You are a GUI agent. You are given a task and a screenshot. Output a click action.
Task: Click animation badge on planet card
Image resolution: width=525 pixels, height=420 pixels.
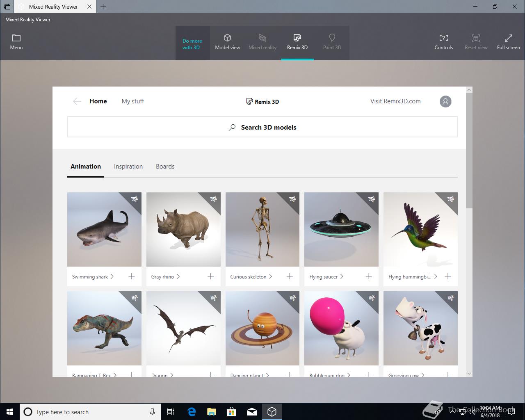click(x=292, y=298)
